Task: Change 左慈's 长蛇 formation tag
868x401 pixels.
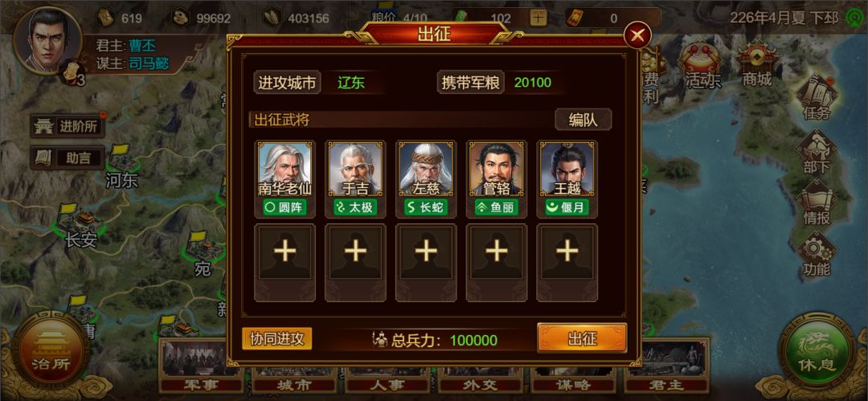Action: point(426,207)
